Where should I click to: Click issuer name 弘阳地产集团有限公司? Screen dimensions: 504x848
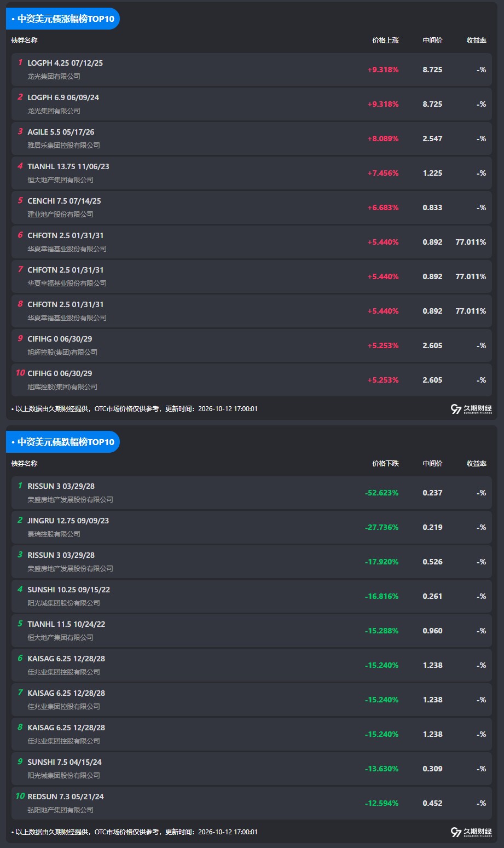coord(61,810)
